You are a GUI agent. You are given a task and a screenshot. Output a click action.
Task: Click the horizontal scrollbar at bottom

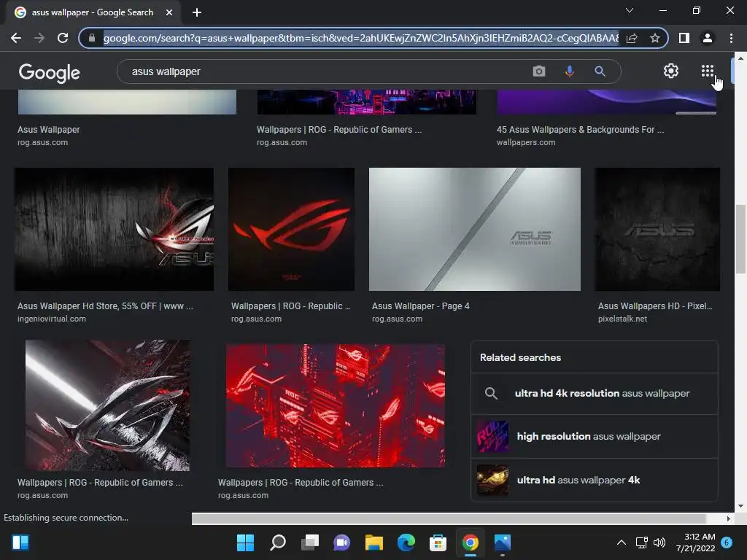click(449, 518)
